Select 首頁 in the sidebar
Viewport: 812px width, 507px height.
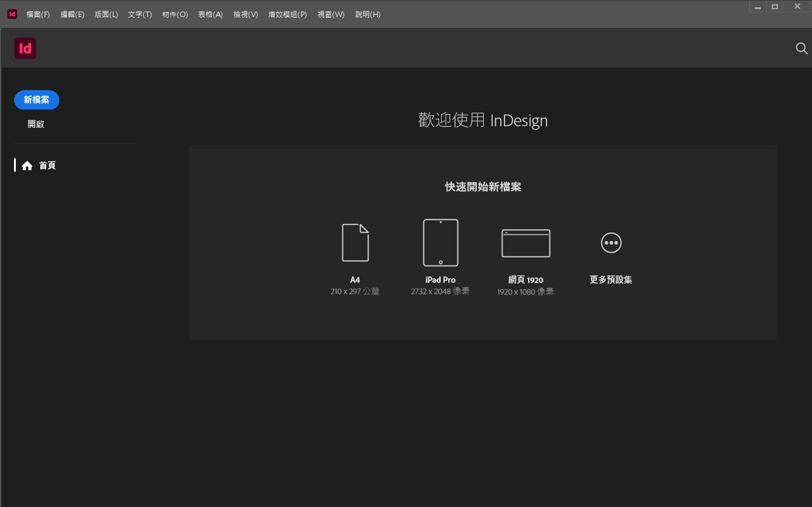coord(48,166)
